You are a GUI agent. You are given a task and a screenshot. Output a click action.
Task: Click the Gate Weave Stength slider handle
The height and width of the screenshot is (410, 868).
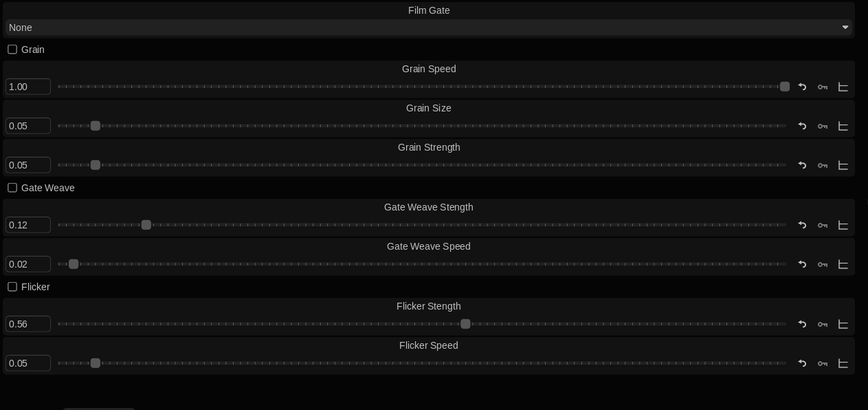tap(146, 225)
